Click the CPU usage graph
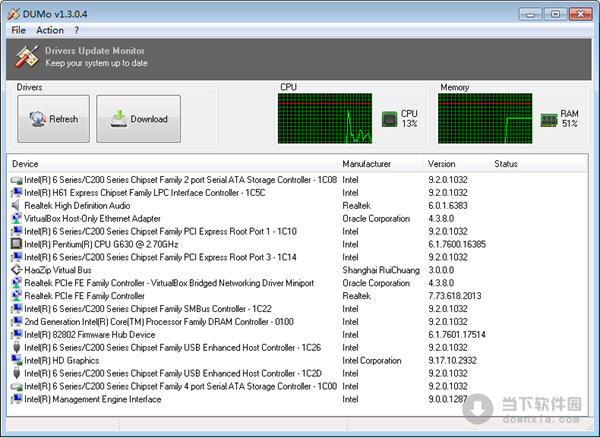The height and width of the screenshot is (438, 600). [x=325, y=119]
